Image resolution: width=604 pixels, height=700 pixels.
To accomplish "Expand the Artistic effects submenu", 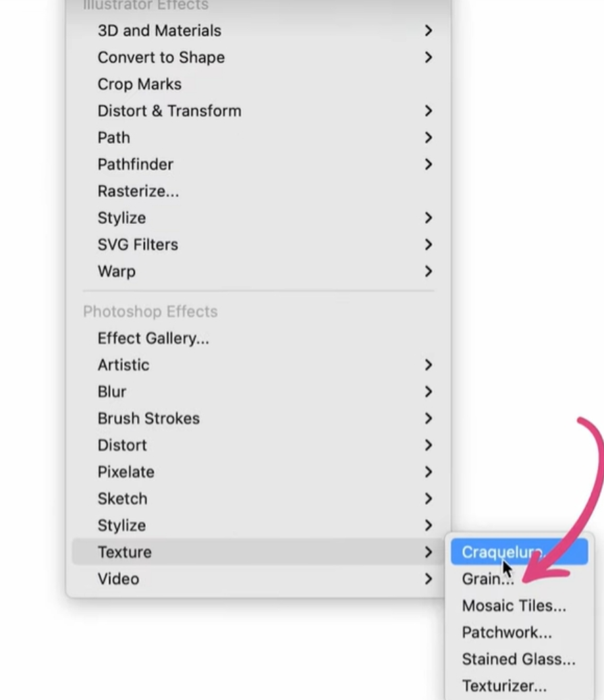I will pyautogui.click(x=123, y=365).
